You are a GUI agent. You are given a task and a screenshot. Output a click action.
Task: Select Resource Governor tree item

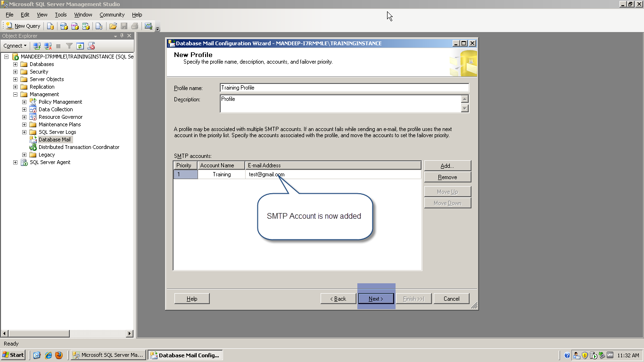coord(60,117)
